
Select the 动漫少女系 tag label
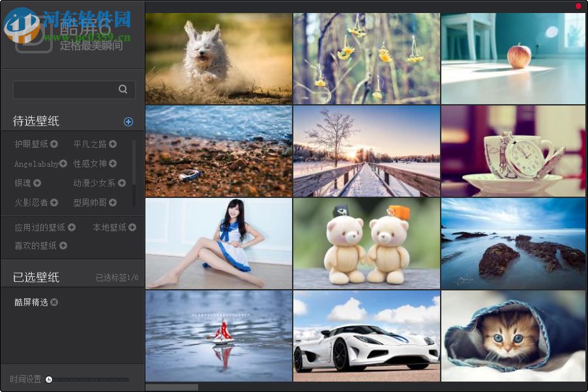point(94,183)
